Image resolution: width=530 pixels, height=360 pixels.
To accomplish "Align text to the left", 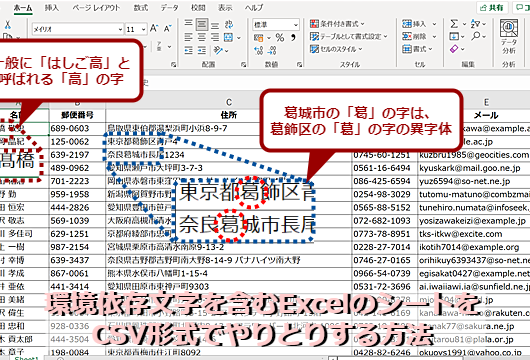I will tap(189, 38).
